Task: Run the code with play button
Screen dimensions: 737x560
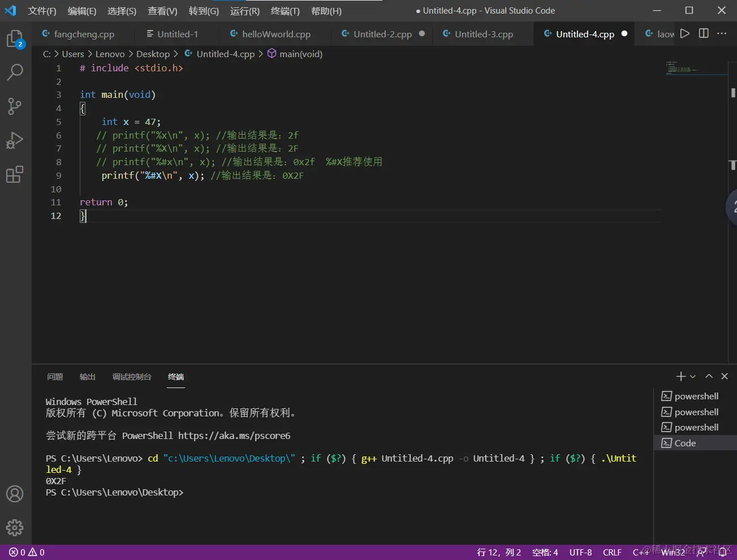Action: (685, 34)
